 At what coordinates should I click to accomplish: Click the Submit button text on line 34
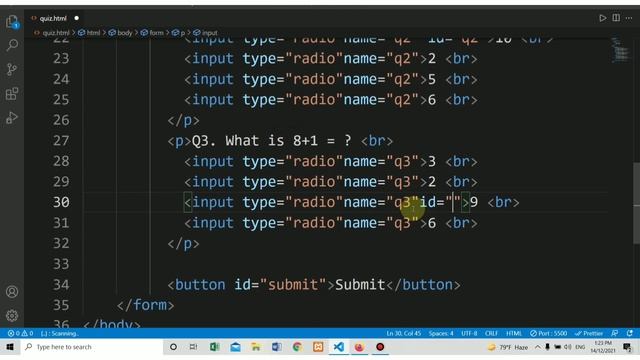point(360,284)
